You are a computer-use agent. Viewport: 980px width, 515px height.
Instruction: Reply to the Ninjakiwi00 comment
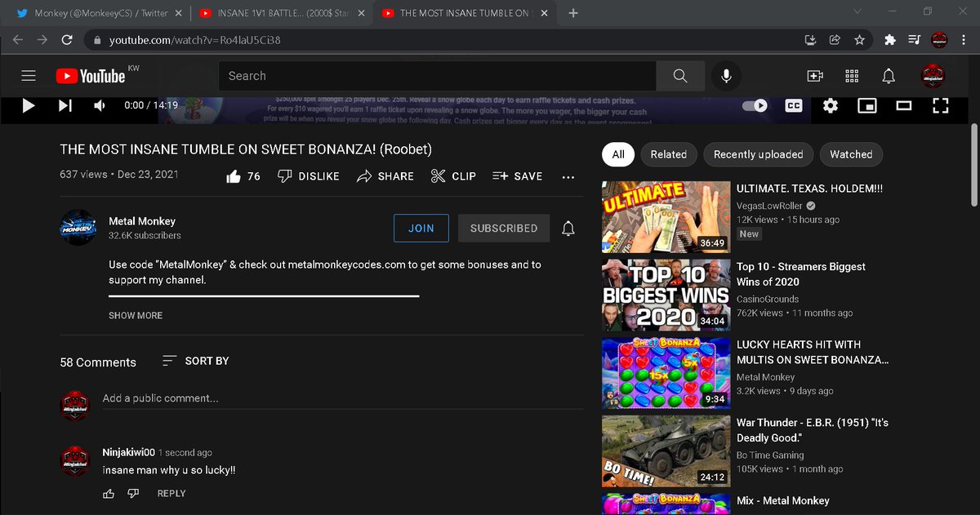pyautogui.click(x=171, y=493)
